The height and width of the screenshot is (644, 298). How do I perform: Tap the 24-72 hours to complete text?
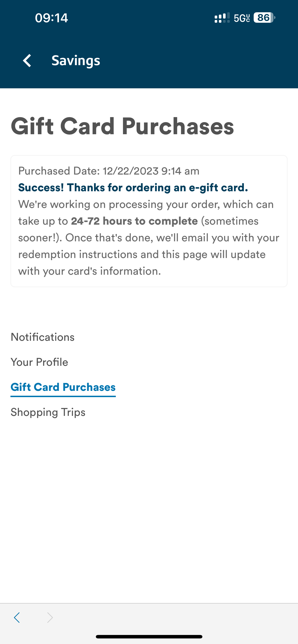tap(134, 221)
